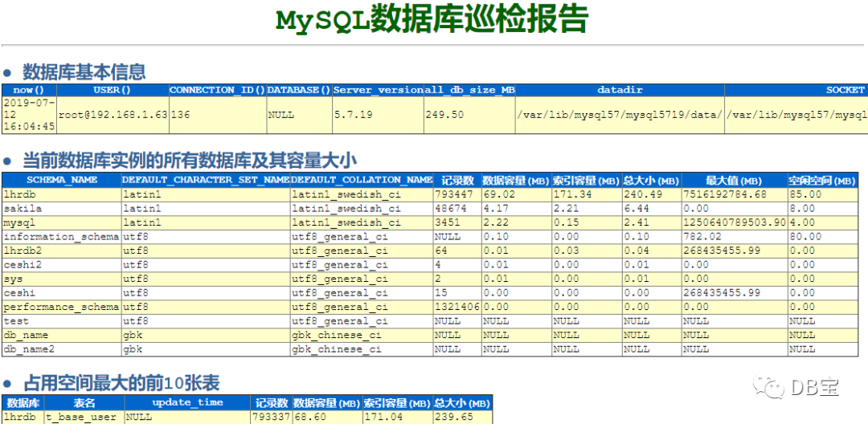Select the index size 171.34 cell
This screenshot has width=868, height=424.
pyautogui.click(x=586, y=194)
